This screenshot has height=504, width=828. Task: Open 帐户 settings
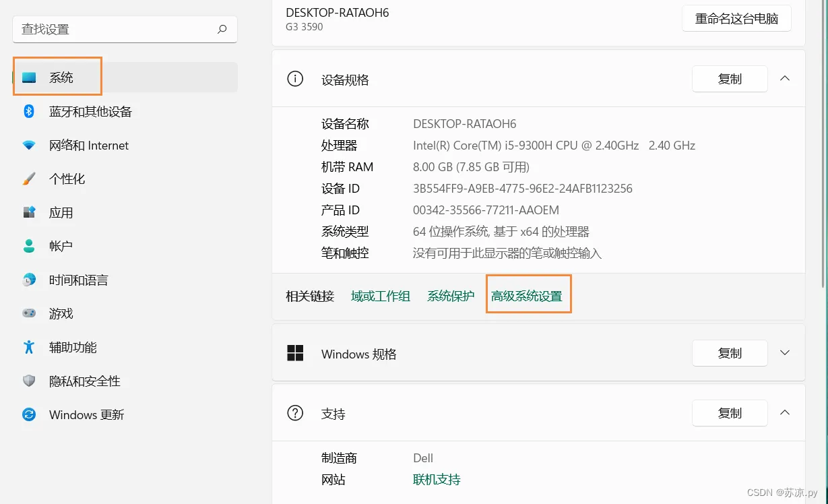pos(125,246)
